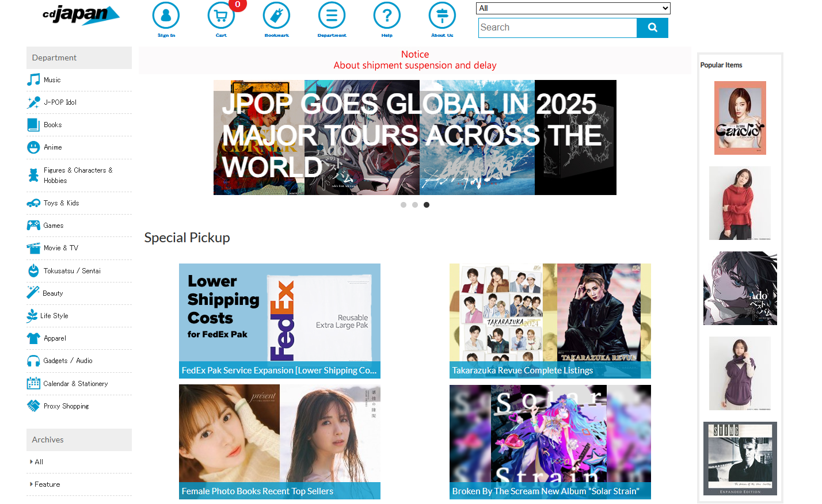
Task: Open the Games department link
Action: tap(54, 226)
